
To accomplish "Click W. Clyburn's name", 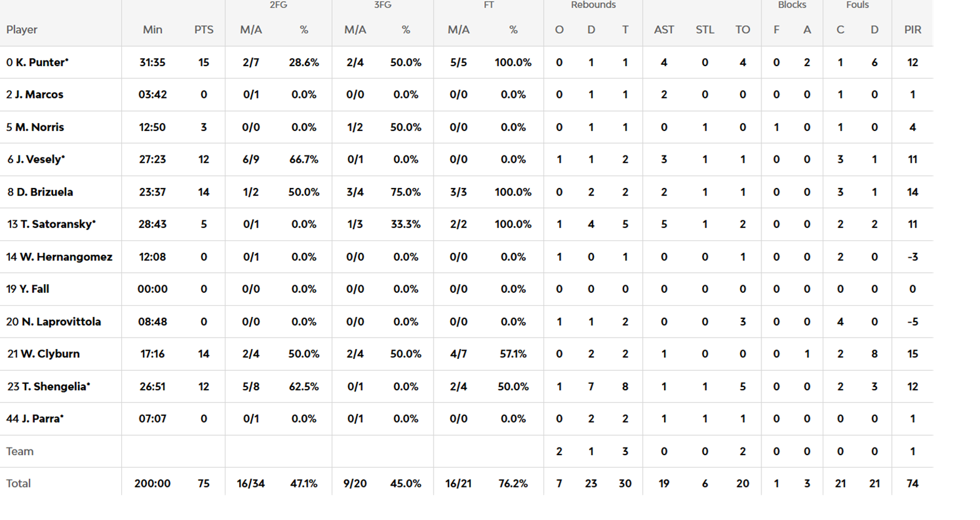I will point(50,354).
